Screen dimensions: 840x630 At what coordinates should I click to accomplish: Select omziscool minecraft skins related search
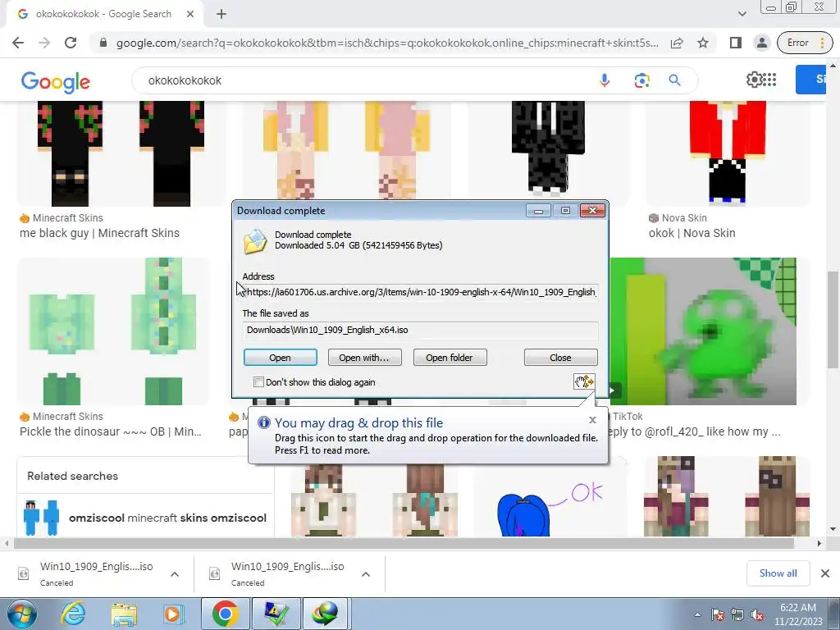pyautogui.click(x=146, y=518)
